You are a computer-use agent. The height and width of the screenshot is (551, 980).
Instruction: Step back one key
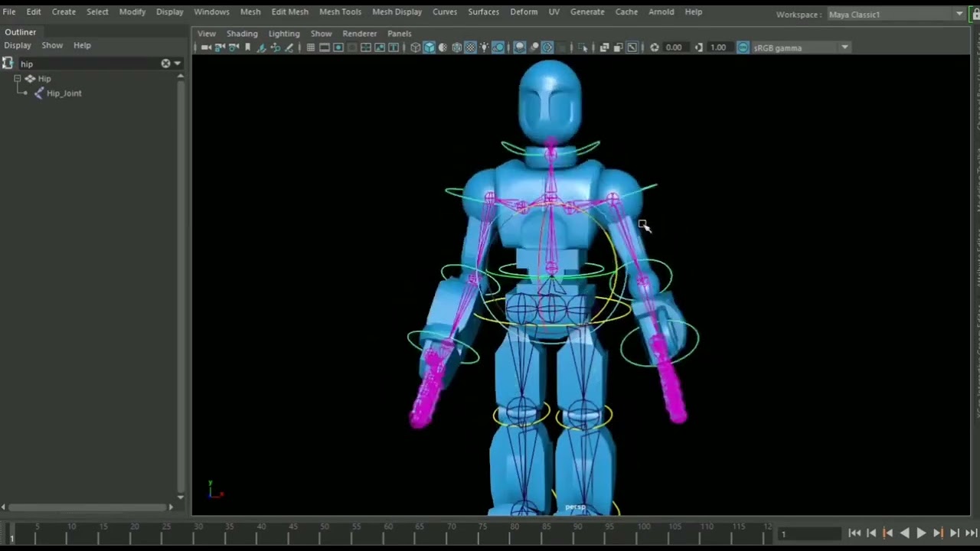[x=888, y=533]
